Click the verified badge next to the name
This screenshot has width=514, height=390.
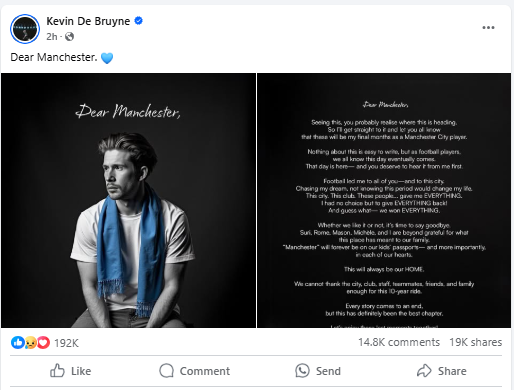click(138, 21)
